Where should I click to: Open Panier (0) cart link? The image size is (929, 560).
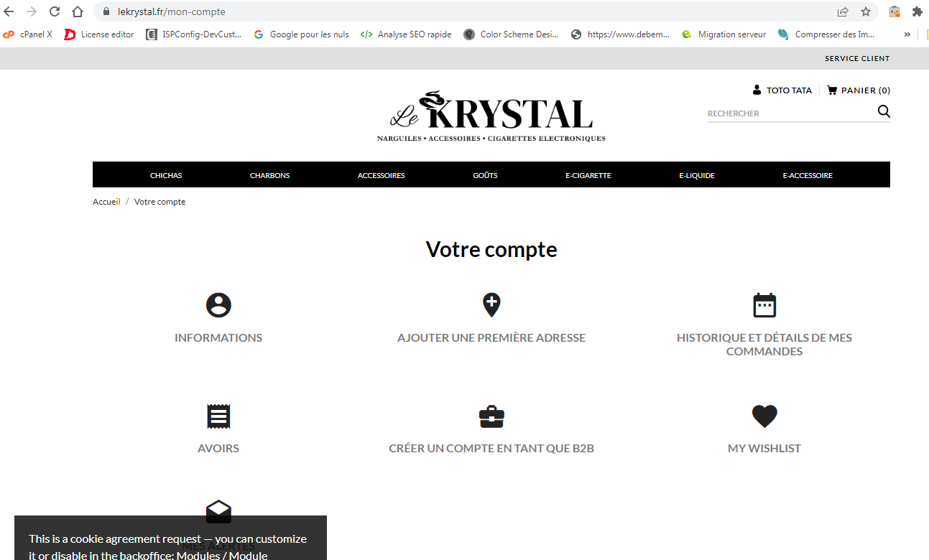tap(866, 90)
